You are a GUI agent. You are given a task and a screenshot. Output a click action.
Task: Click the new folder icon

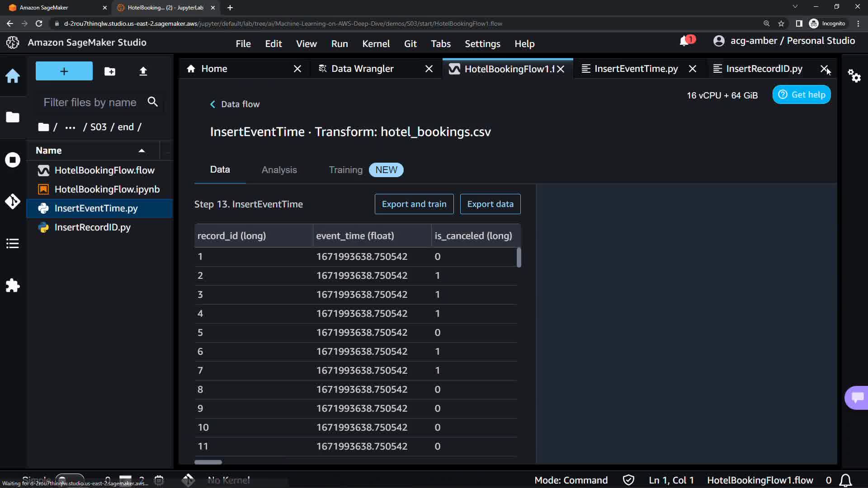110,71
